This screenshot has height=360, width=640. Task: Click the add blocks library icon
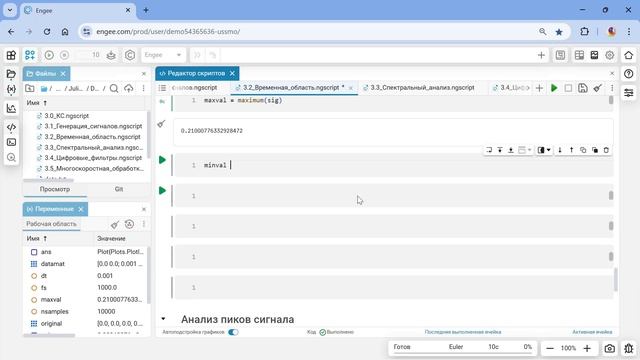click(30, 55)
